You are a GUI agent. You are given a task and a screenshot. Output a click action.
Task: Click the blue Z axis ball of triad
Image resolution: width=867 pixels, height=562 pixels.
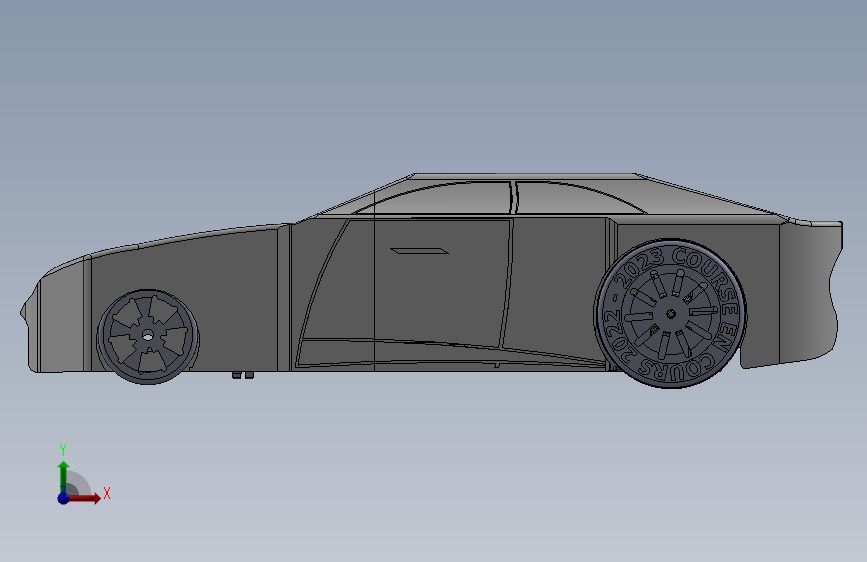coord(63,498)
